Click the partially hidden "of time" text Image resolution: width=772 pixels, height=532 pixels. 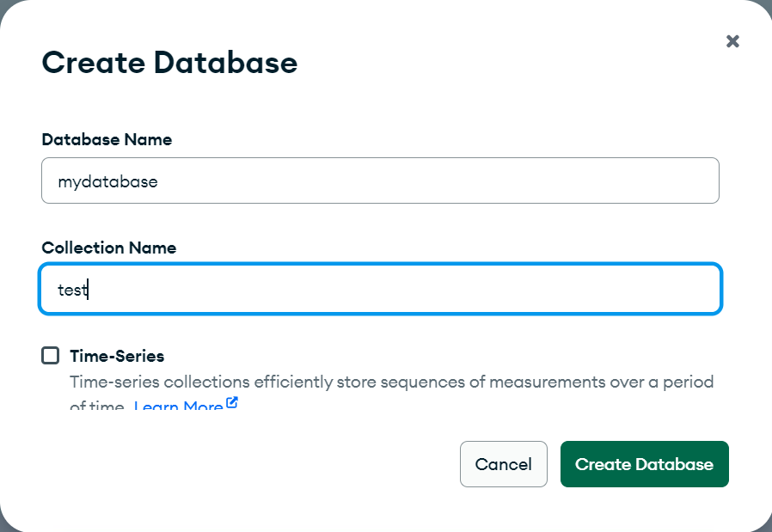[98, 407]
